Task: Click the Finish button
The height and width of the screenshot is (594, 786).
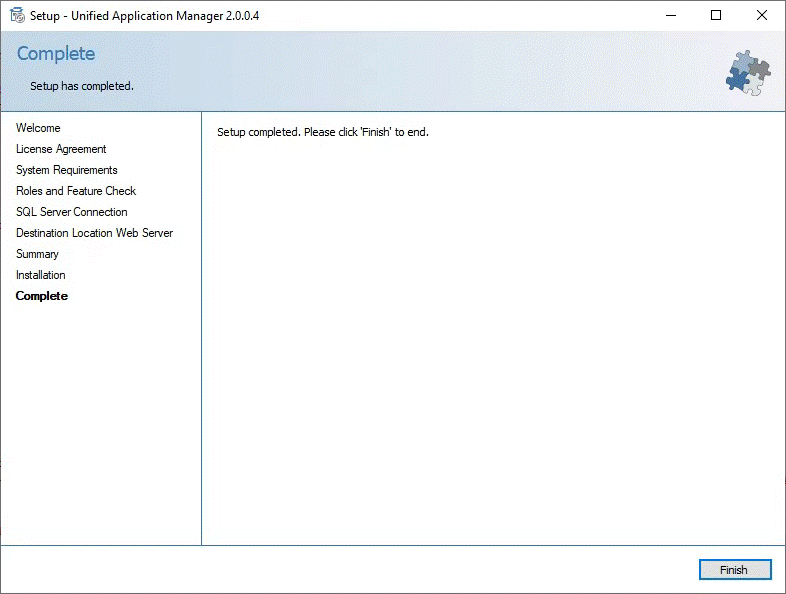Action: coord(735,569)
